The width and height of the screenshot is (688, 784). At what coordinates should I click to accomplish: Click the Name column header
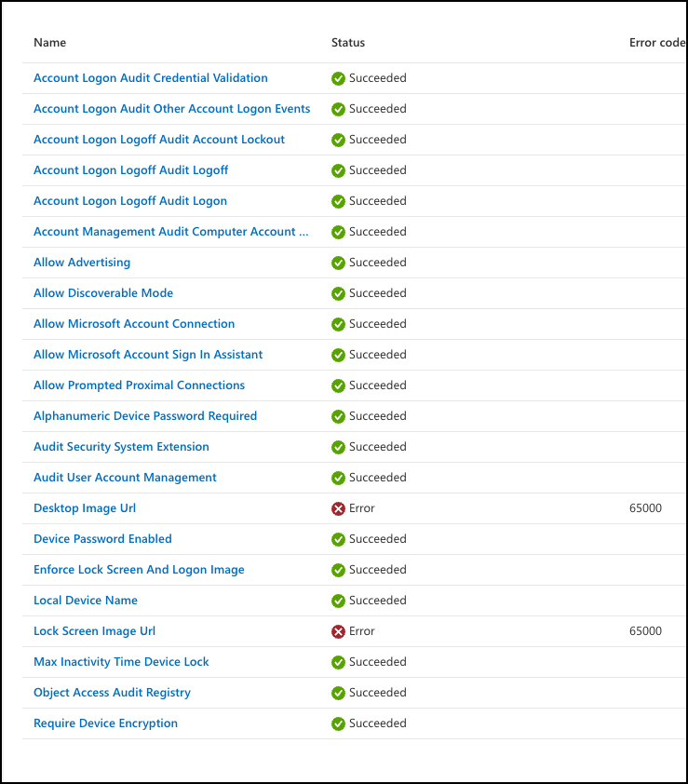point(50,43)
